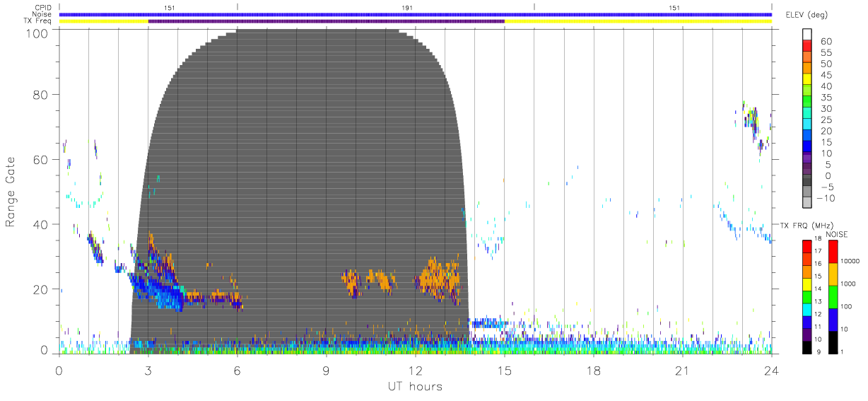Image resolution: width=868 pixels, height=401 pixels.
Task: Click the 1000 label on NOISE scale
Action: [849, 284]
